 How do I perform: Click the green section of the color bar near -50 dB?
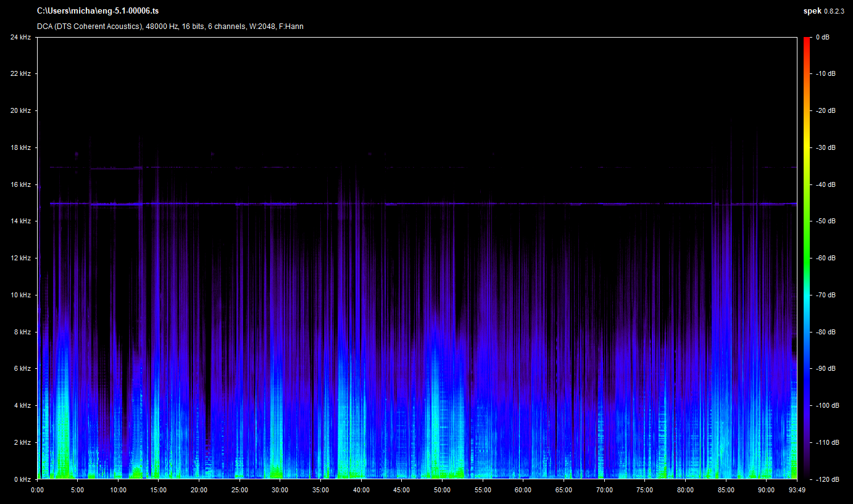click(807, 222)
